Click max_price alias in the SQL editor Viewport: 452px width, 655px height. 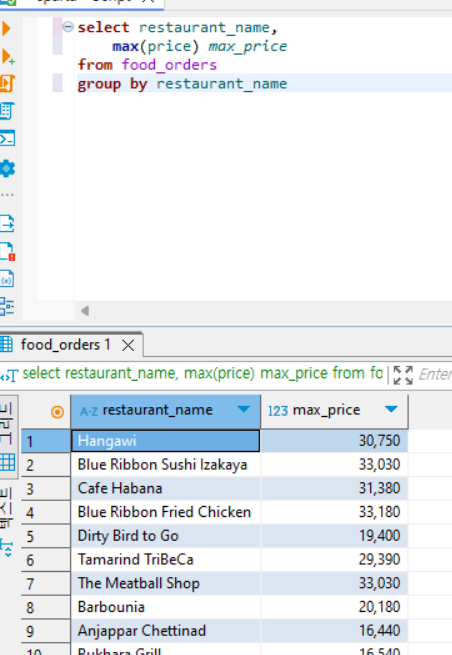(x=248, y=46)
